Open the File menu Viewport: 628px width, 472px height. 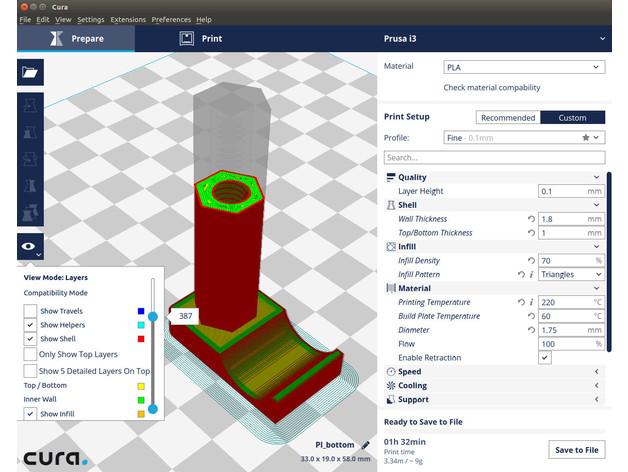pyautogui.click(x=25, y=20)
